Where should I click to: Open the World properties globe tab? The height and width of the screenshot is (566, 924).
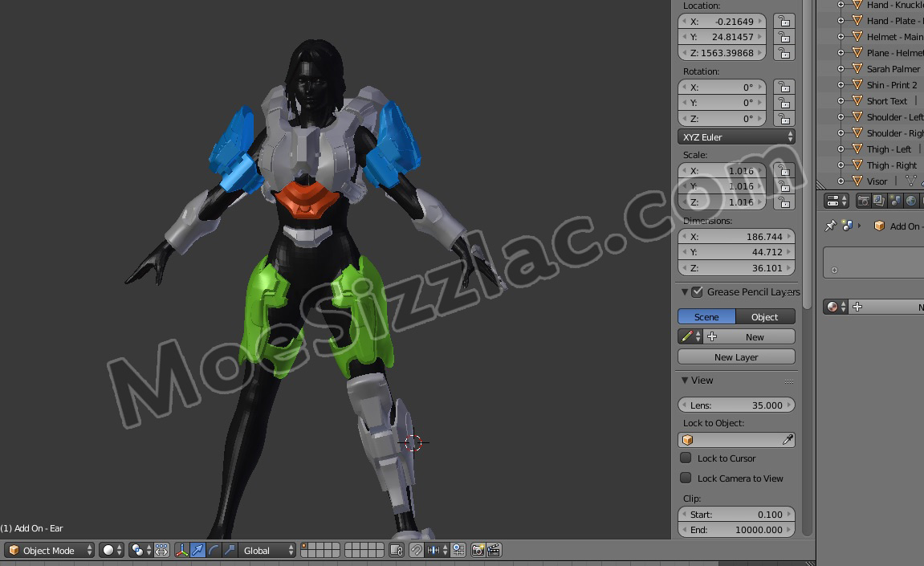(911, 201)
